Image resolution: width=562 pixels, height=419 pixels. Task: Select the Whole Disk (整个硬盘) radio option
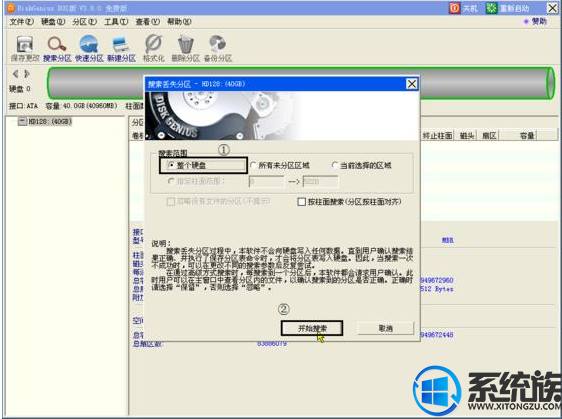pos(172,165)
